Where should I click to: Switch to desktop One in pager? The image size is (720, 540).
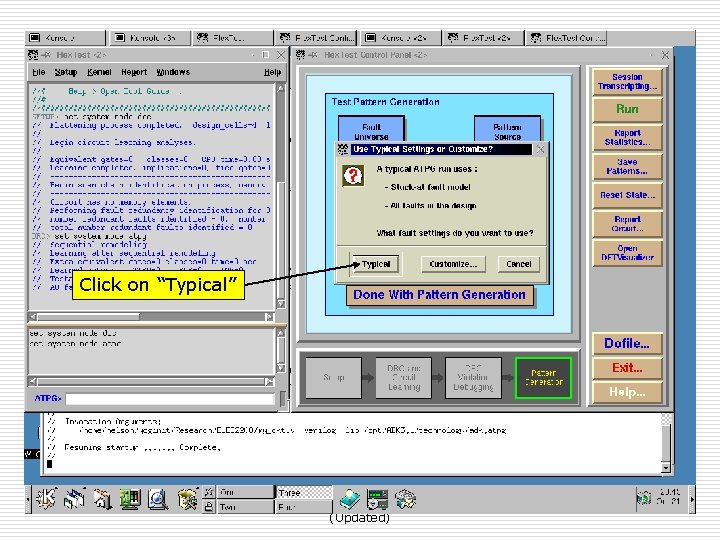(246, 492)
